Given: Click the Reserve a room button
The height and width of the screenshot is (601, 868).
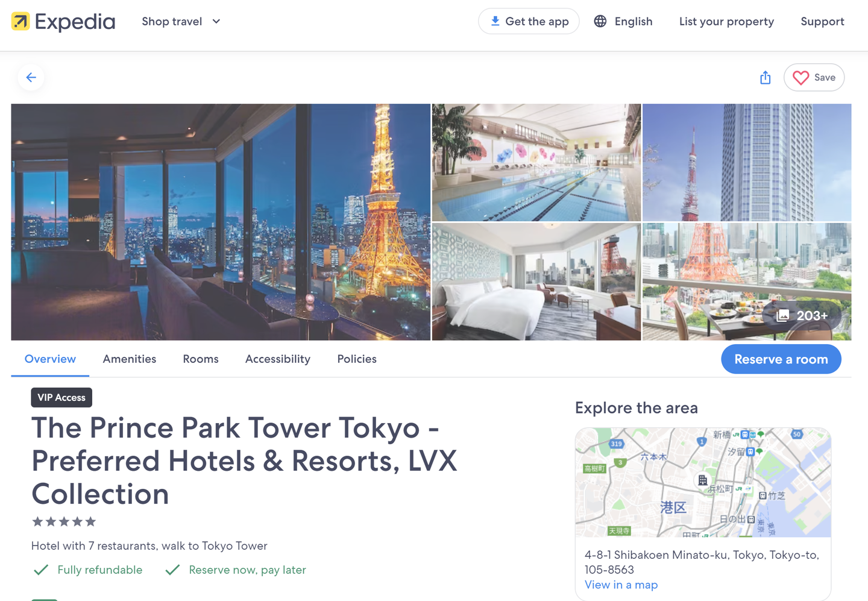Looking at the screenshot, I should tap(781, 359).
